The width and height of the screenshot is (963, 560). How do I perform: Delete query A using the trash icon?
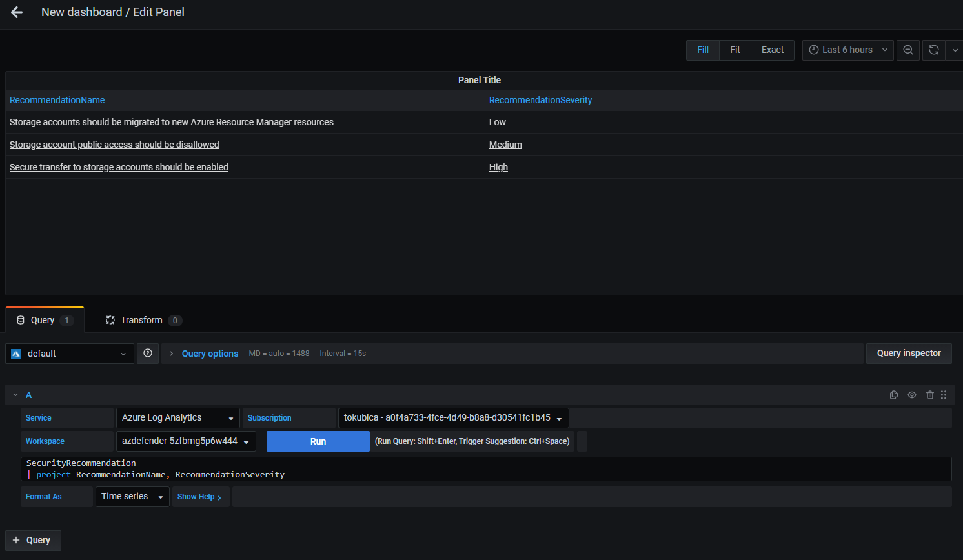(x=929, y=395)
